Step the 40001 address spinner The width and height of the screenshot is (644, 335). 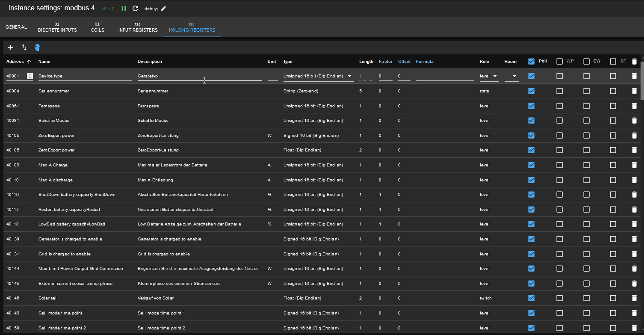(30, 76)
